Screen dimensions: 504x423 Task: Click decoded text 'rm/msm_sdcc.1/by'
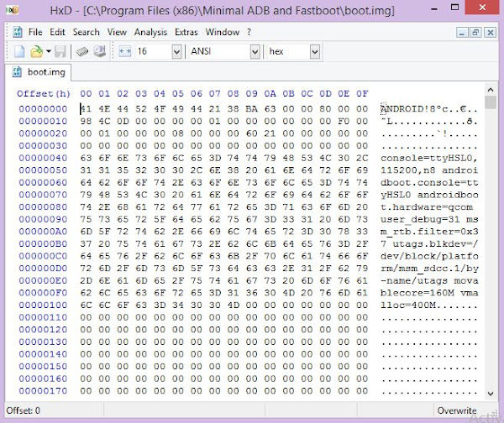(x=429, y=269)
